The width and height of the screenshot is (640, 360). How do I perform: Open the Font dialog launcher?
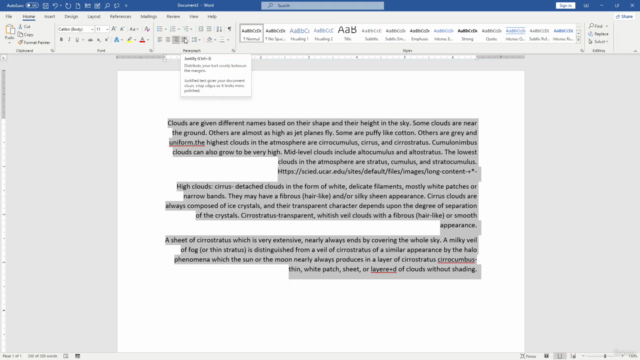pyautogui.click(x=151, y=51)
